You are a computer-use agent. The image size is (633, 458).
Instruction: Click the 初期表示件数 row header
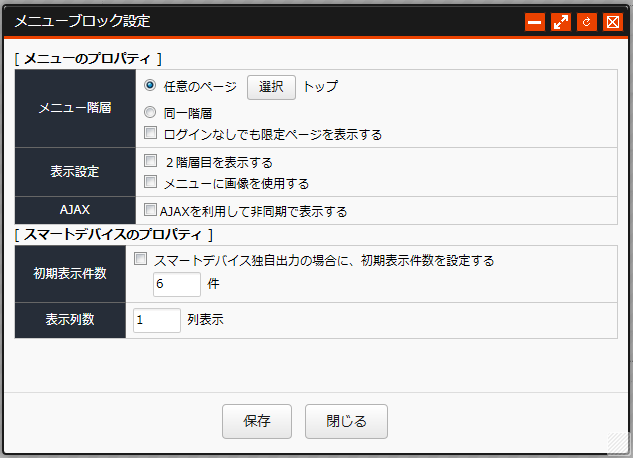coord(70,274)
